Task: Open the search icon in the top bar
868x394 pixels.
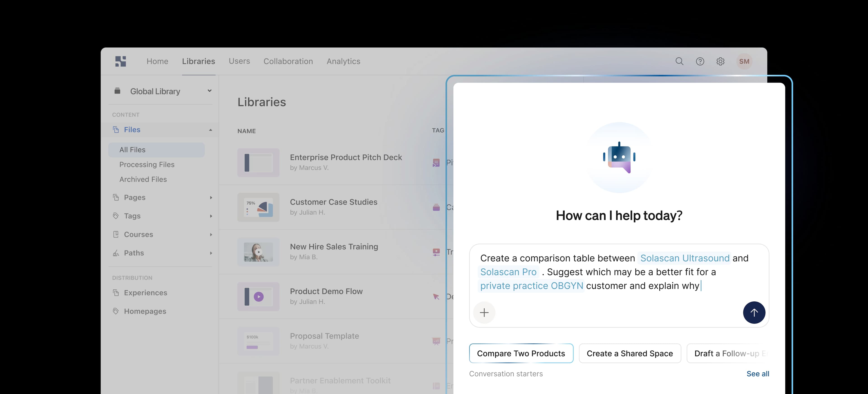Action: [679, 61]
